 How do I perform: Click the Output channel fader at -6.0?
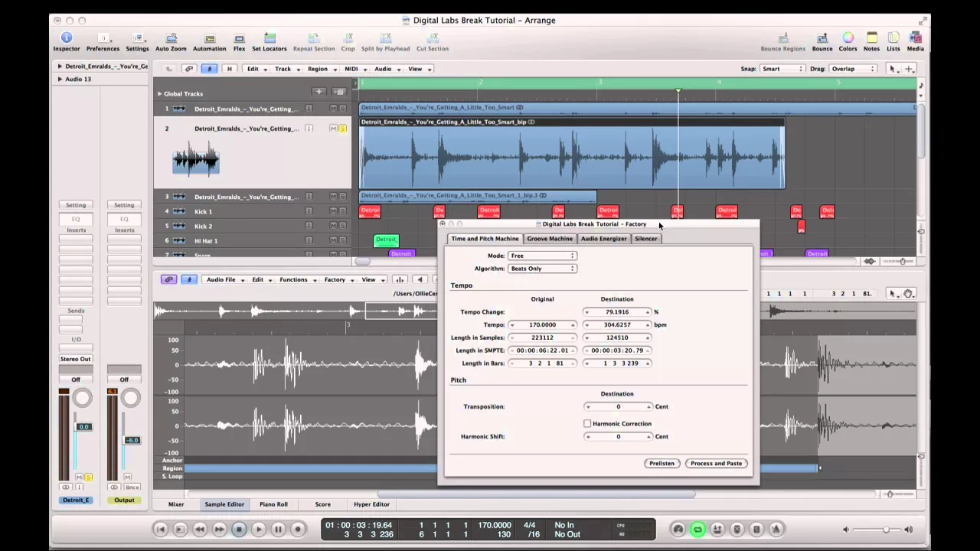132,440
